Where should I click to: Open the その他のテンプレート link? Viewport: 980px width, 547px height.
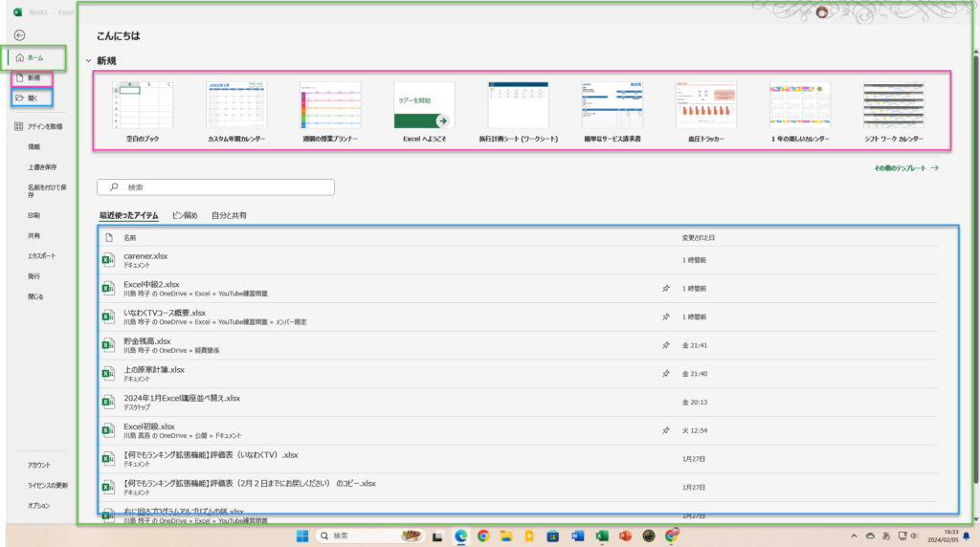(x=905, y=167)
